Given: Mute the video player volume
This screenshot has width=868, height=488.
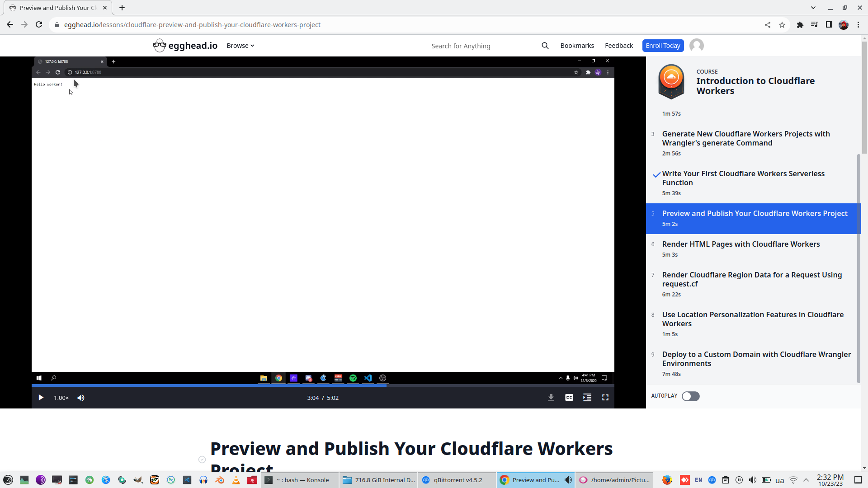Looking at the screenshot, I should coord(81,398).
